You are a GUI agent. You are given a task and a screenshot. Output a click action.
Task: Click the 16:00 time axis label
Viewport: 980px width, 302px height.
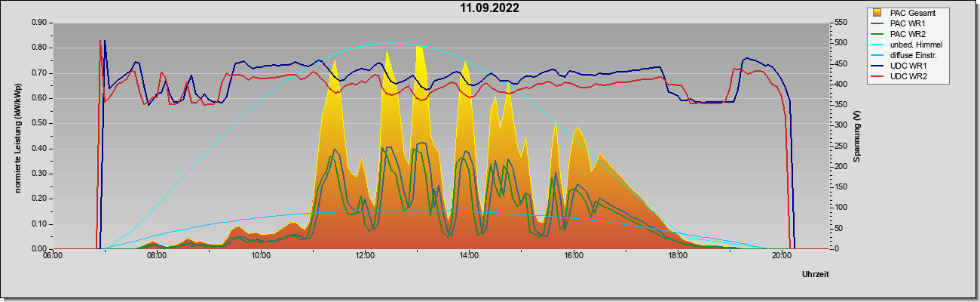point(573,257)
